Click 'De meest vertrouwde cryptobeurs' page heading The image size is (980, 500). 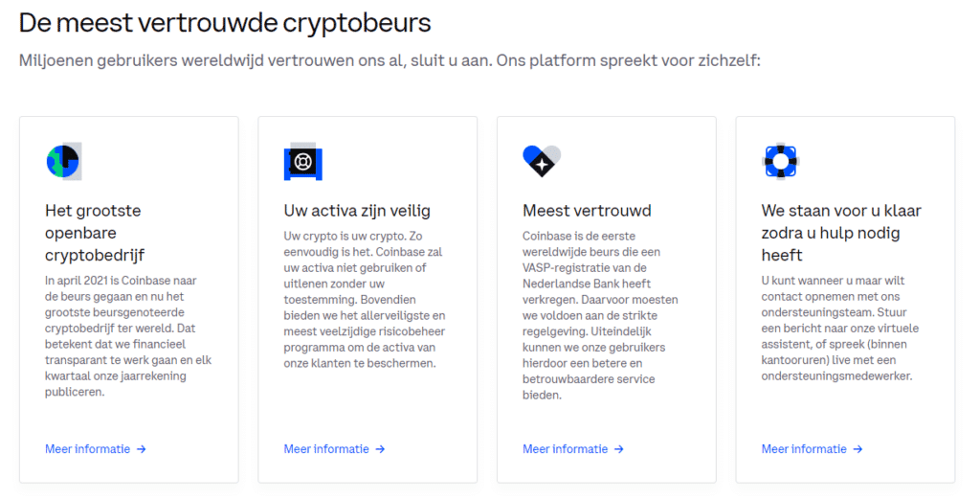(x=225, y=22)
